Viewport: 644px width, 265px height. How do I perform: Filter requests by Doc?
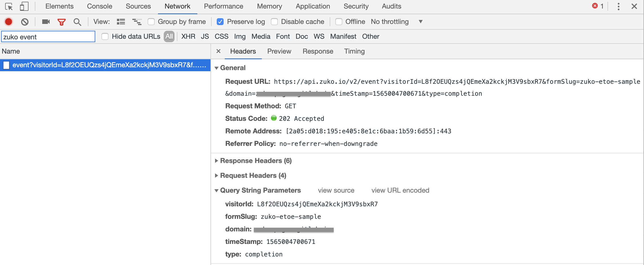coord(302,36)
